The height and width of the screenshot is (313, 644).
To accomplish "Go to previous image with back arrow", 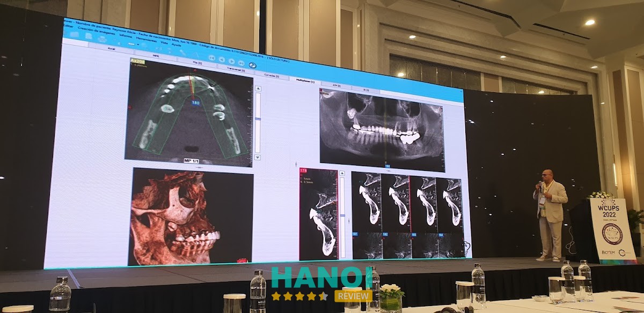I will (x=222, y=59).
